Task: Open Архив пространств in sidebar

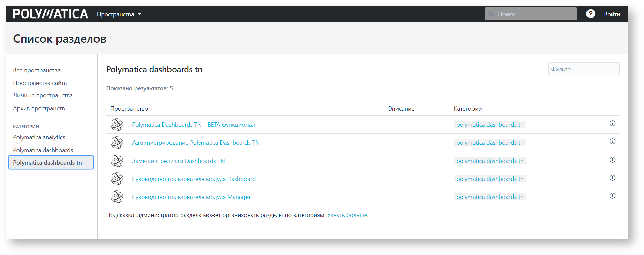Action: [x=39, y=108]
